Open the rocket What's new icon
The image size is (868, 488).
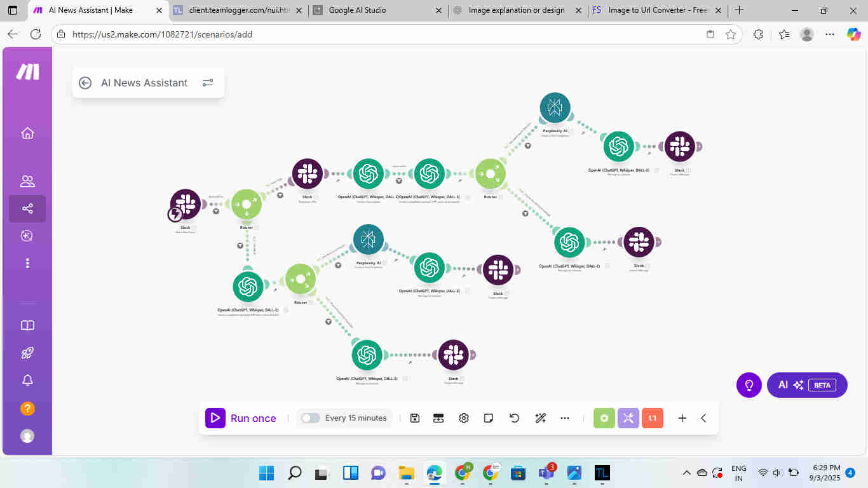27,353
